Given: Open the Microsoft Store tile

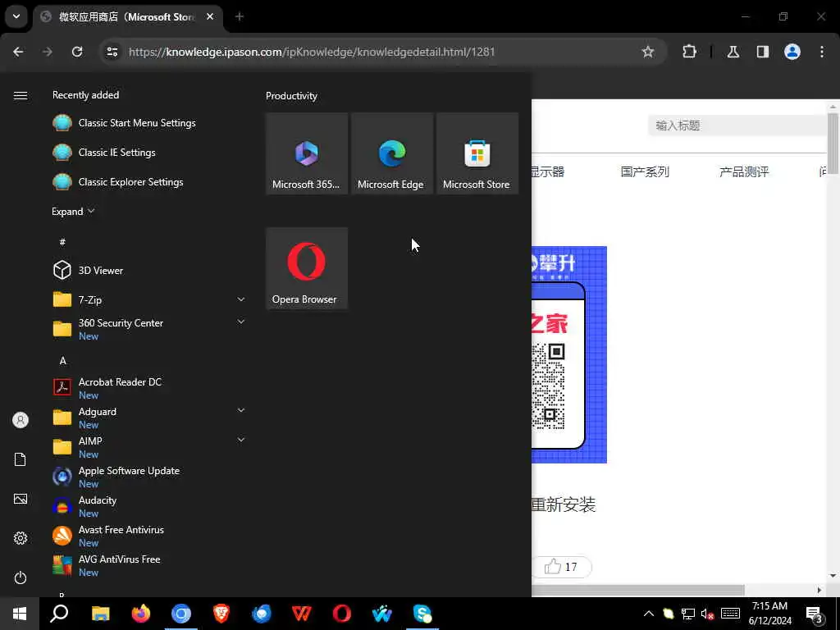Looking at the screenshot, I should click(477, 153).
